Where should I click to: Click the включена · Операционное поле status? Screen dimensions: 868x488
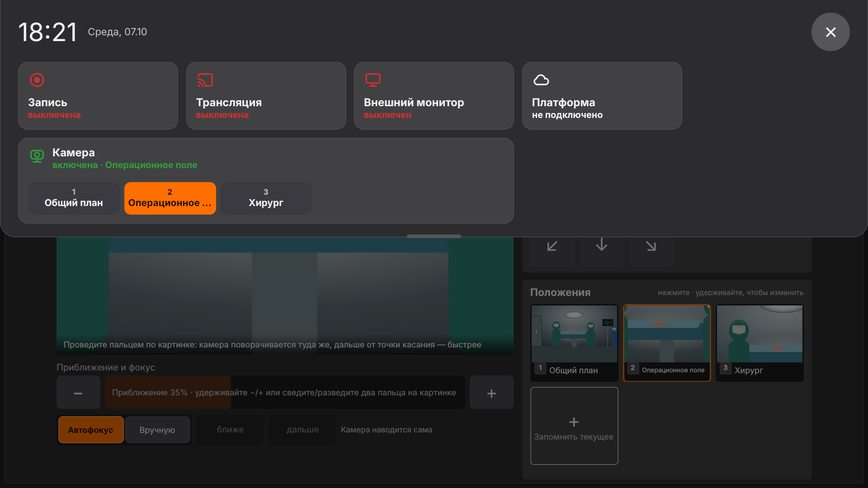[x=125, y=165]
